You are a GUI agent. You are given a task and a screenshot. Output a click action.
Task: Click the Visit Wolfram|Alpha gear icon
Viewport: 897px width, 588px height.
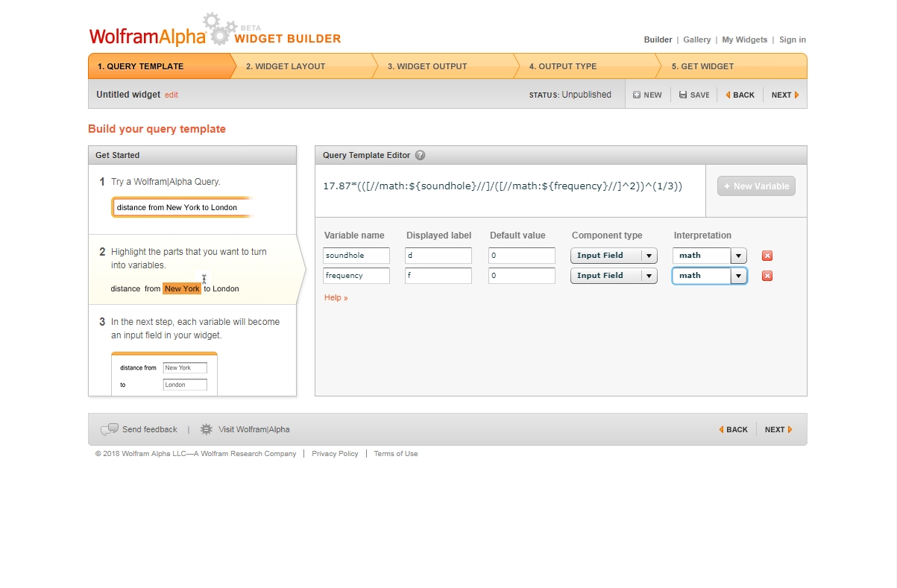coord(207,429)
